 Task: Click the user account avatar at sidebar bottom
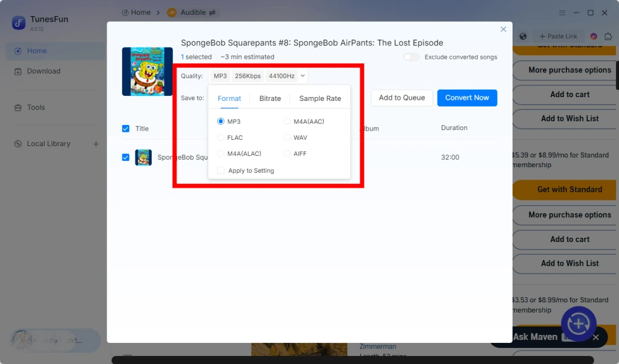[21, 340]
